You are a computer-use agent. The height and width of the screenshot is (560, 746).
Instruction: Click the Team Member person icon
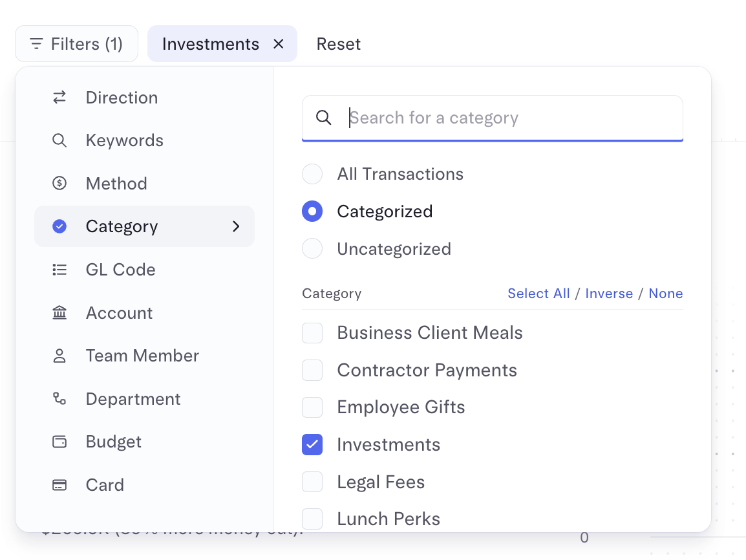tap(59, 356)
